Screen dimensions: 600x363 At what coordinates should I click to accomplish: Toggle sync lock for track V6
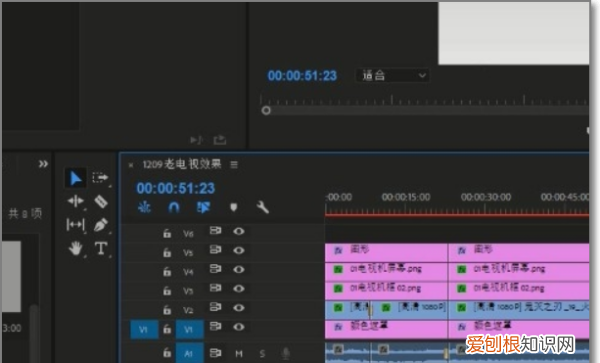(x=215, y=231)
